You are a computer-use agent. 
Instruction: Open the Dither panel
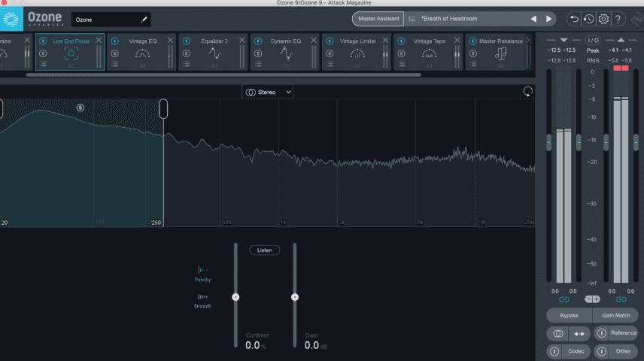click(x=623, y=351)
